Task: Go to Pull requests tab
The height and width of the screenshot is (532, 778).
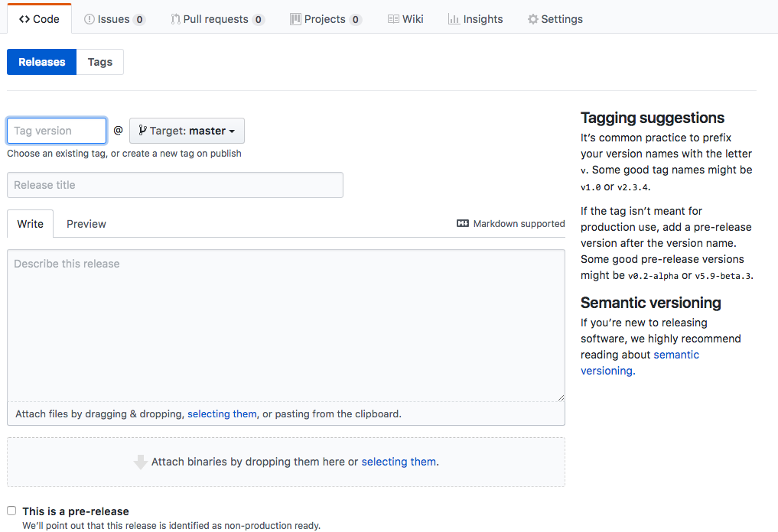Action: [217, 19]
